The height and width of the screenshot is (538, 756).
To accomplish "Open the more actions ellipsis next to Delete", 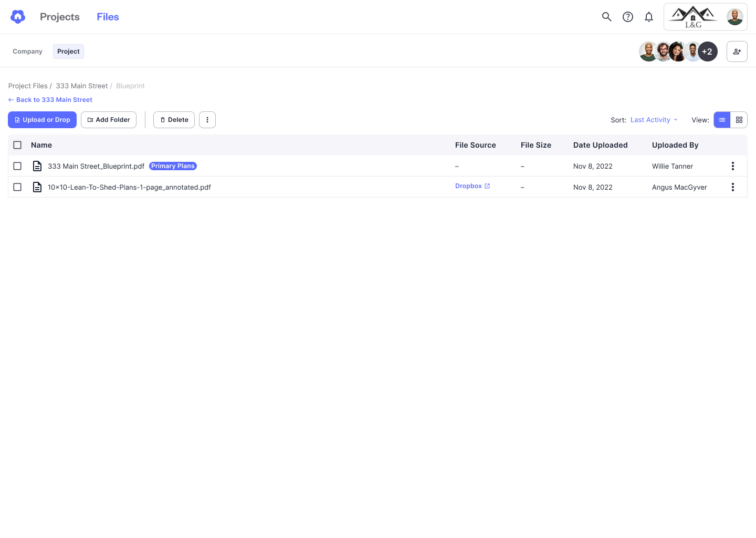I will [x=207, y=120].
